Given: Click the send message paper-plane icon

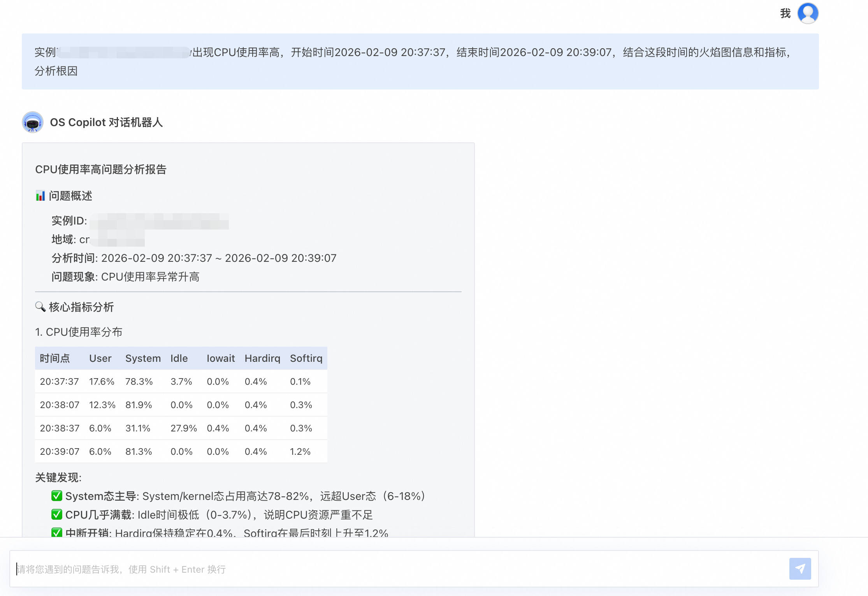Looking at the screenshot, I should pos(800,569).
